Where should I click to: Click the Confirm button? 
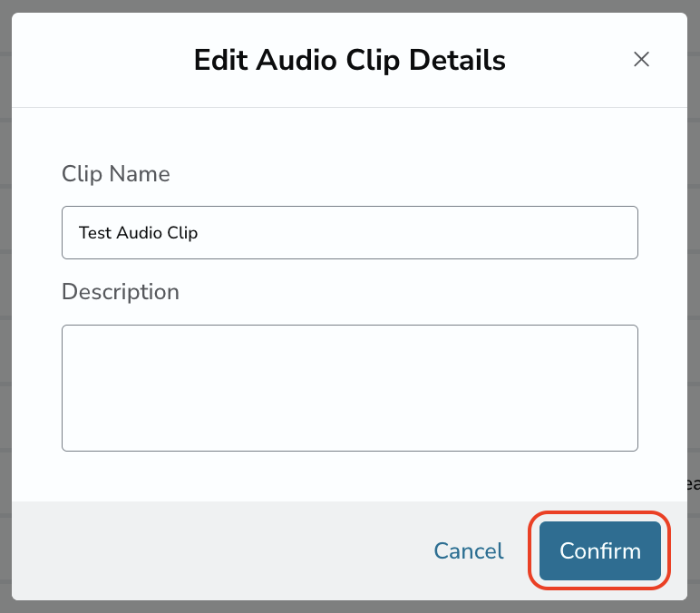click(599, 550)
